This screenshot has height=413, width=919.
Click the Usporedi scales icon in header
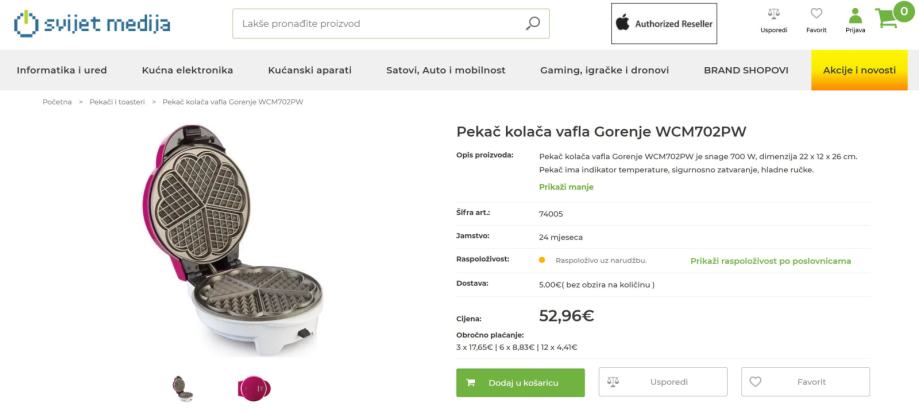tap(773, 15)
